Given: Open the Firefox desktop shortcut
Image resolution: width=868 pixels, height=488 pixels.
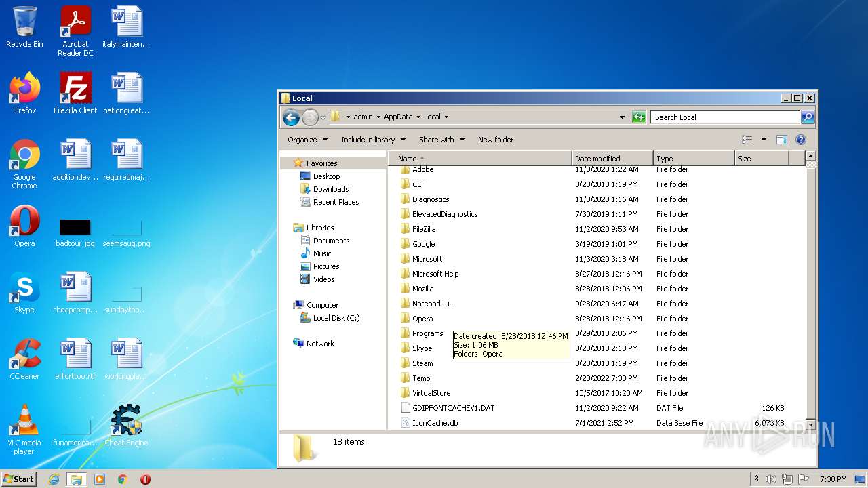Looking at the screenshot, I should (x=24, y=94).
